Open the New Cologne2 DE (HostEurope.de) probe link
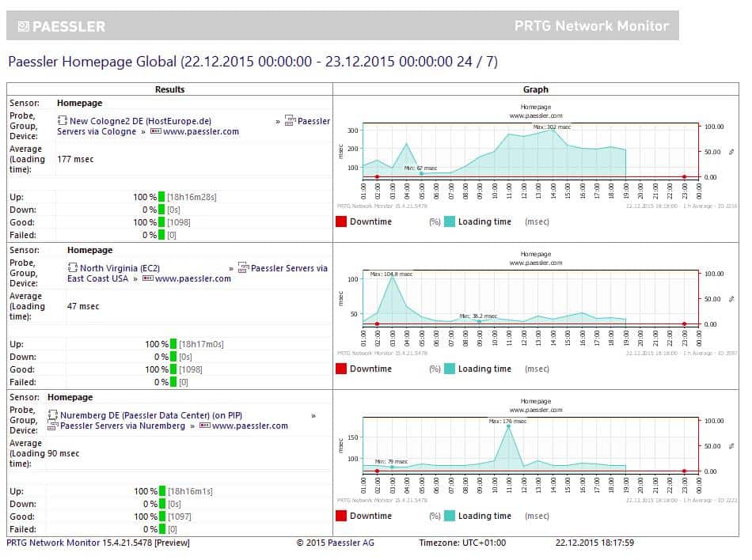 (x=140, y=121)
